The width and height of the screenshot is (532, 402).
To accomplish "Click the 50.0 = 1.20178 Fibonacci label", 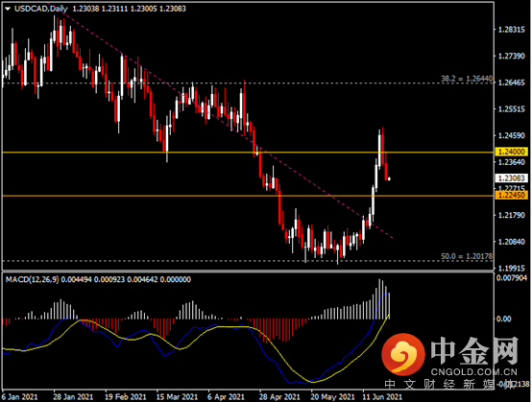I will coord(467,256).
